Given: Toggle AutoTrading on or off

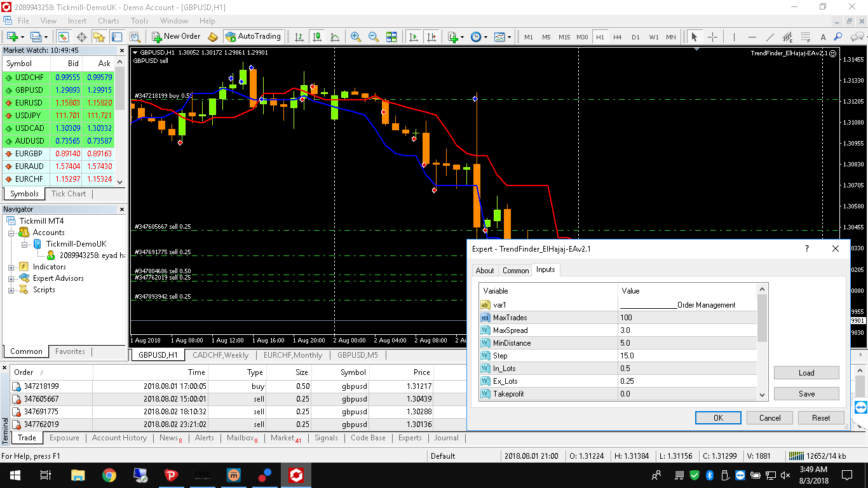Looking at the screenshot, I should 253,37.
